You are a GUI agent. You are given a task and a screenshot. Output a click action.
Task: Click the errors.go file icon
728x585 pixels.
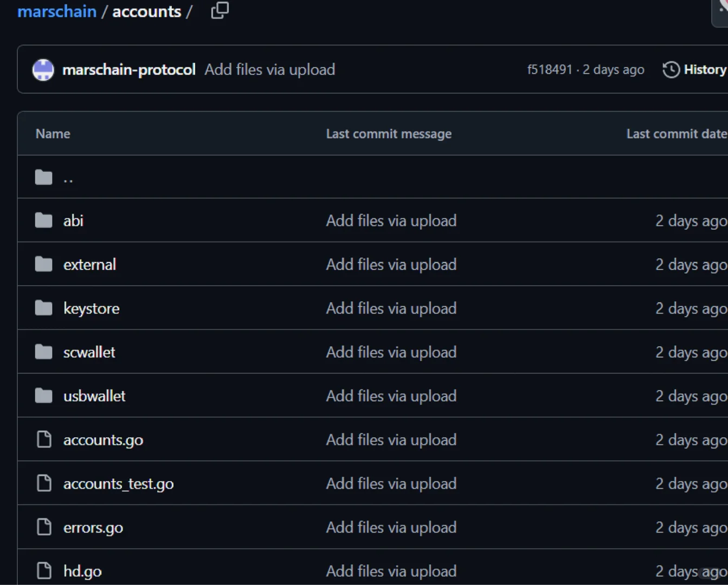[44, 527]
